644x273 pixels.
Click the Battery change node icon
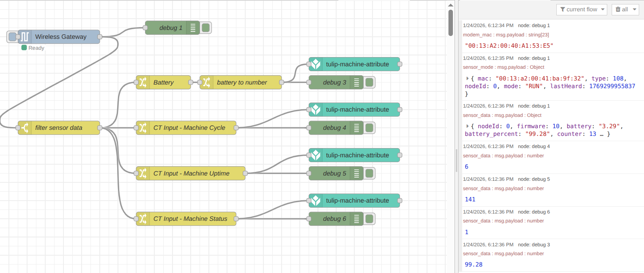tap(143, 83)
